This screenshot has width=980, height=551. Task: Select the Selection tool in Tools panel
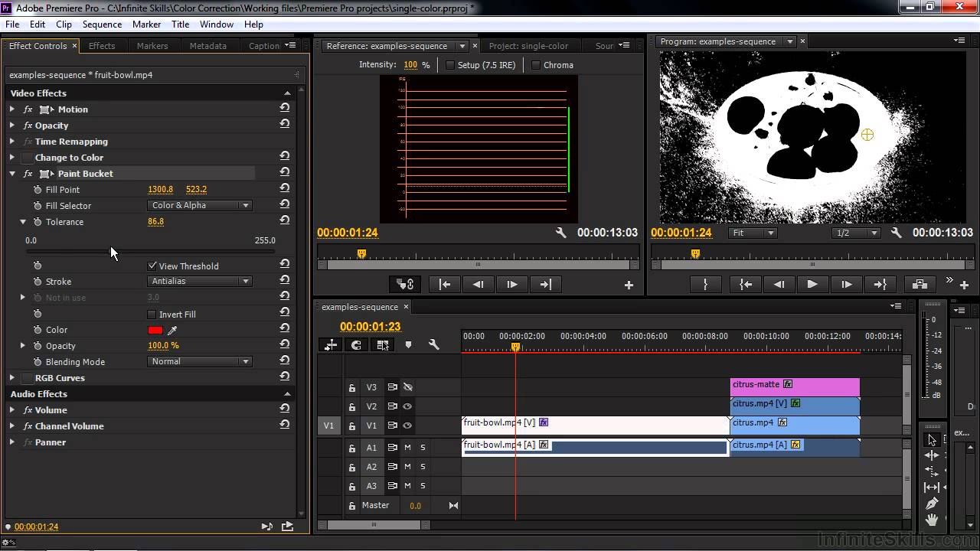pos(932,439)
